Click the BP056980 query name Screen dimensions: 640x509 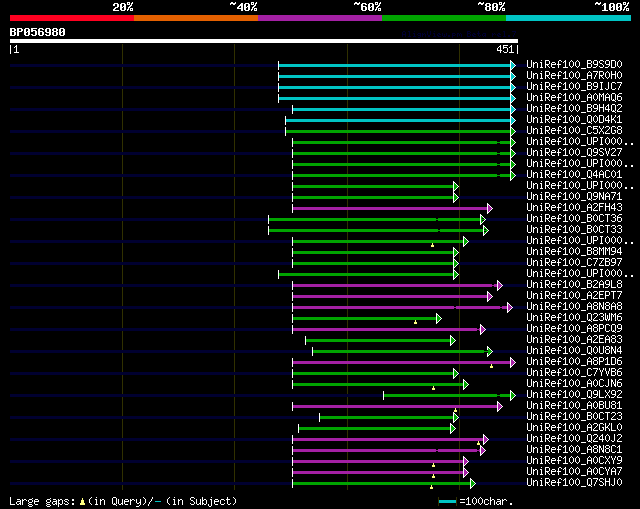click(38, 32)
